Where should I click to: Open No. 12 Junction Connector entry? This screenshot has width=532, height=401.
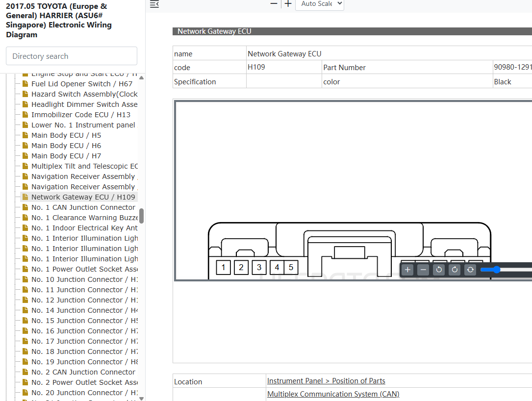[x=84, y=300]
